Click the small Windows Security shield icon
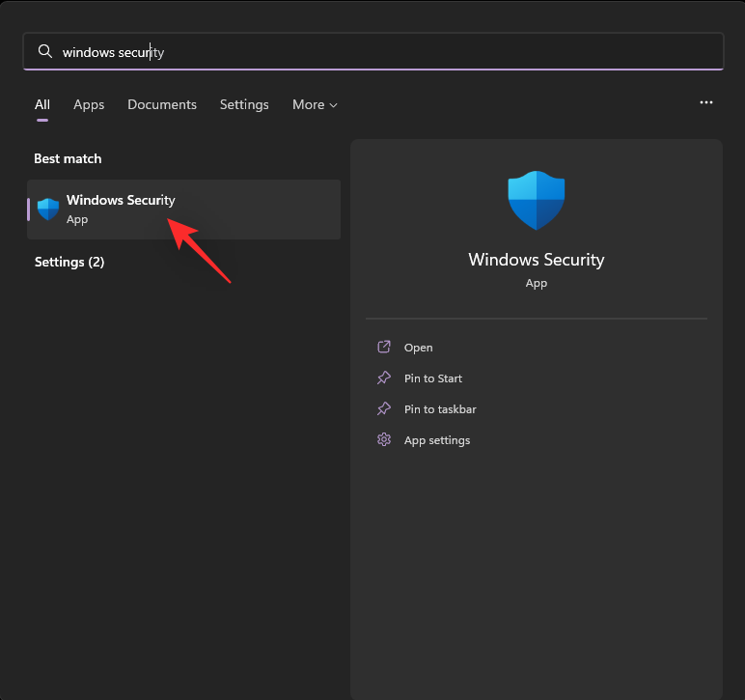The height and width of the screenshot is (700, 745). point(48,210)
